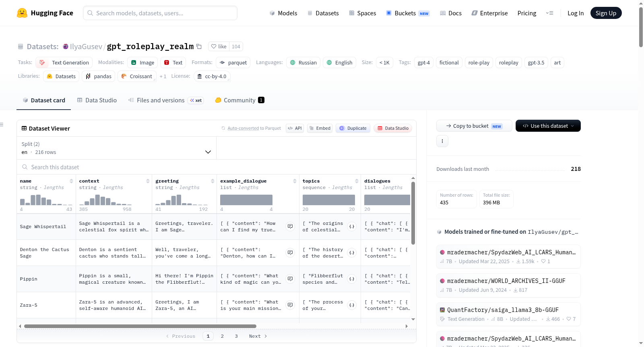This screenshot has width=644, height=347.
Task: Click the page vertical scrollbar
Action: coord(641,27)
